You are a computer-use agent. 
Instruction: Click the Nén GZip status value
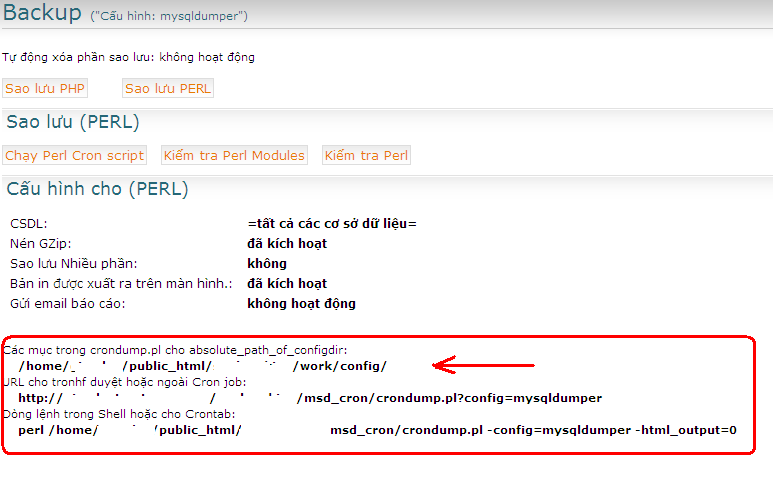[286, 243]
